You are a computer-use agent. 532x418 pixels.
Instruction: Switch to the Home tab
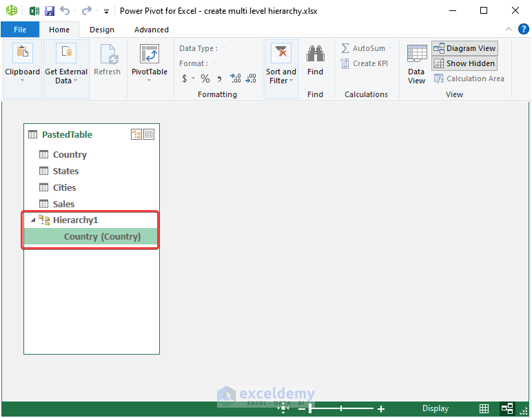(x=59, y=30)
